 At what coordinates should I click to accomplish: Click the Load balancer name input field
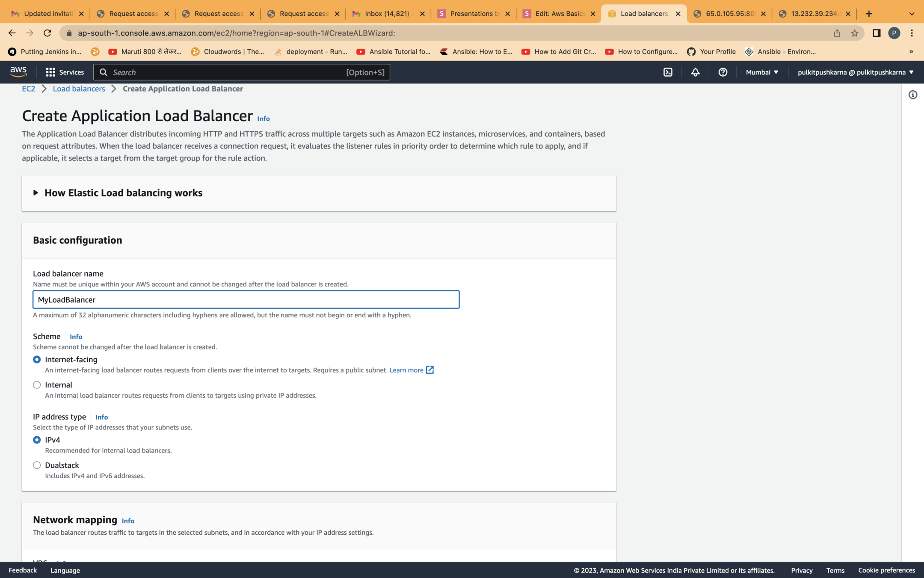pyautogui.click(x=246, y=300)
